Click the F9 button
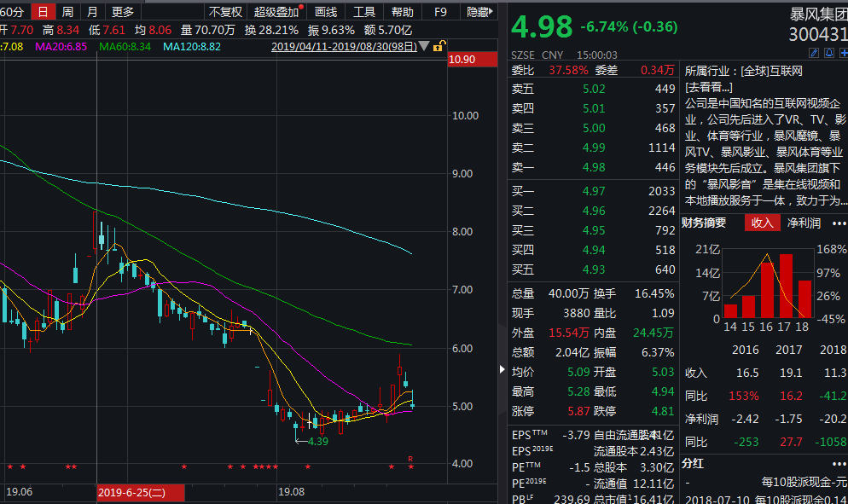 pos(440,11)
